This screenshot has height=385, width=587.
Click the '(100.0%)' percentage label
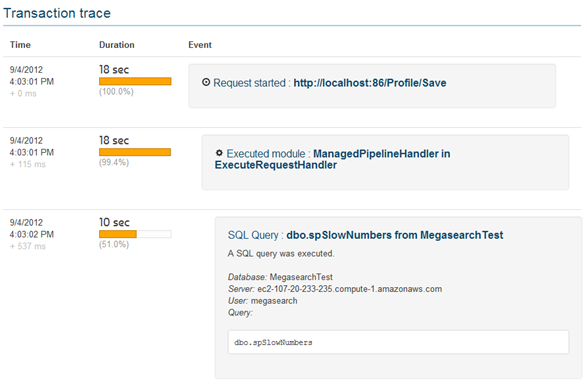[x=116, y=92]
